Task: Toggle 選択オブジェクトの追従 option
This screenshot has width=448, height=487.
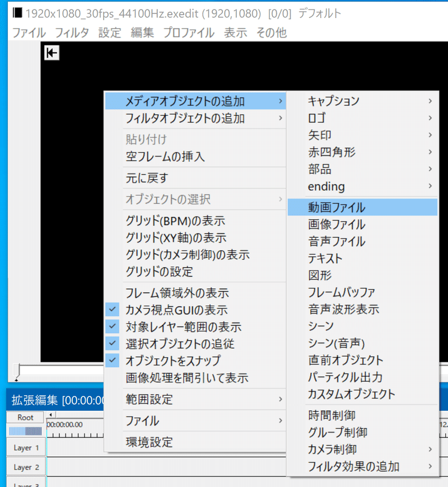Action: coord(195,344)
